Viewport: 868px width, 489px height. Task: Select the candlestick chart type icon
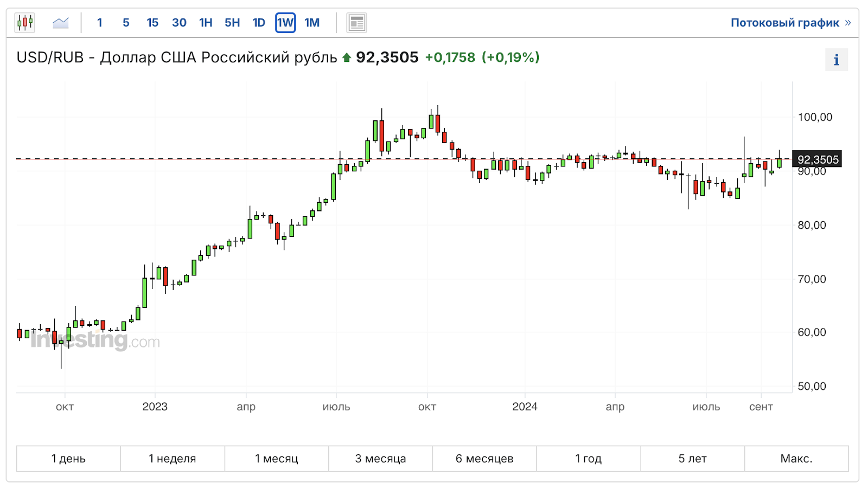coord(25,23)
